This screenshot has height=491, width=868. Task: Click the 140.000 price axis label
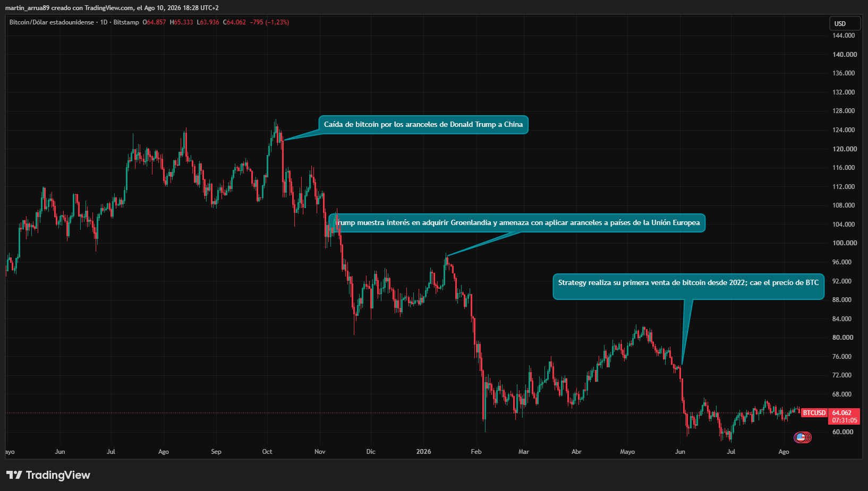tap(844, 55)
